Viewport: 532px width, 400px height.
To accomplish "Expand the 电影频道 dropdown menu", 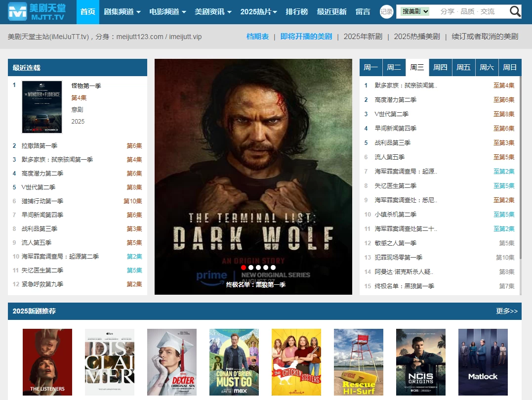I will click(x=168, y=12).
